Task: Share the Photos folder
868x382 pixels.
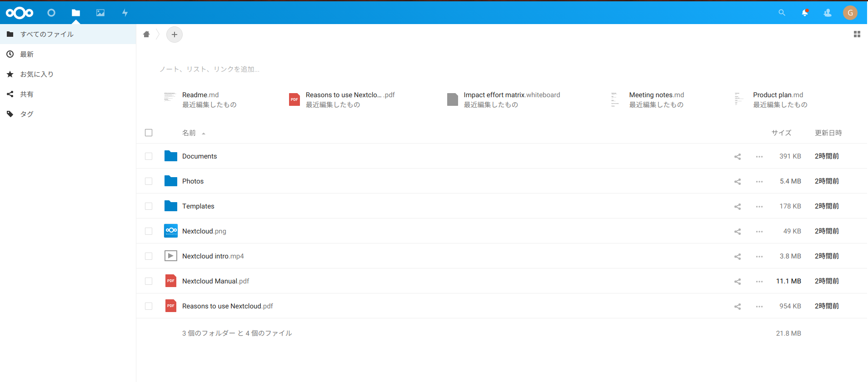Action: 738,181
